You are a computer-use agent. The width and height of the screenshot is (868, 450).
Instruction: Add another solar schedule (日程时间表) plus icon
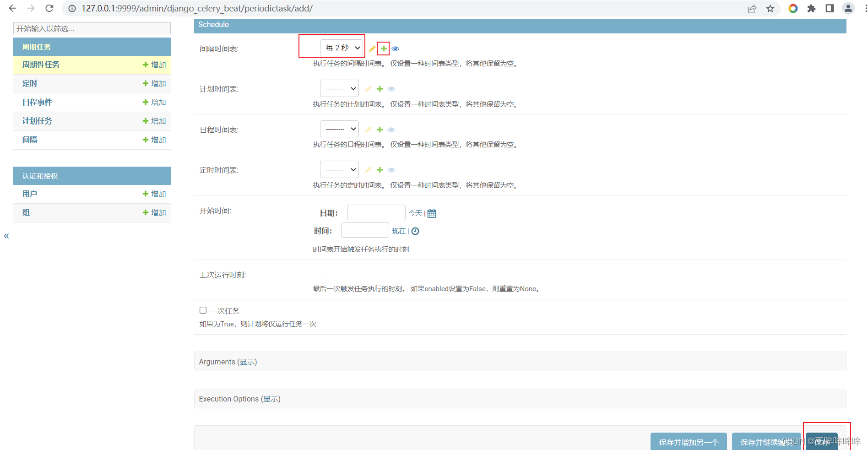[380, 130]
